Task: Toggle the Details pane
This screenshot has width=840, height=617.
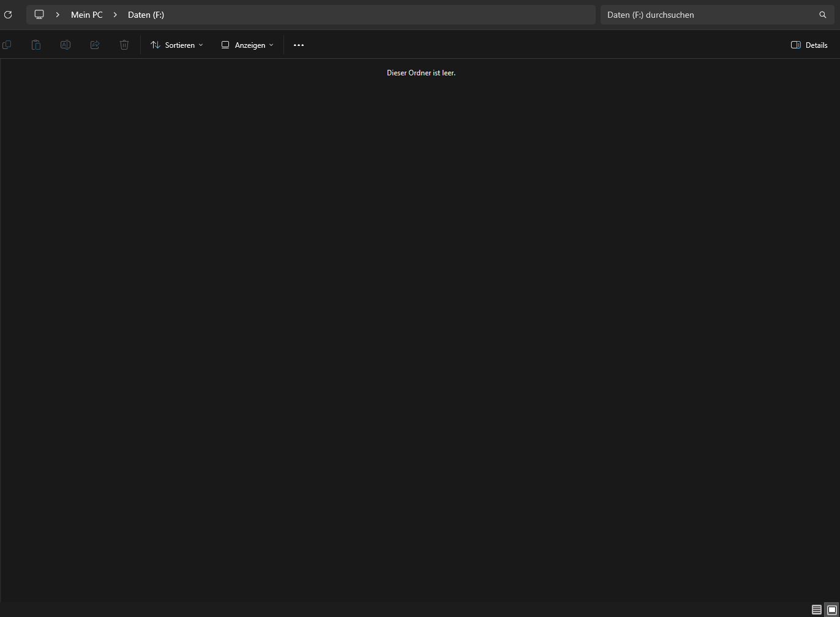Action: click(x=809, y=45)
